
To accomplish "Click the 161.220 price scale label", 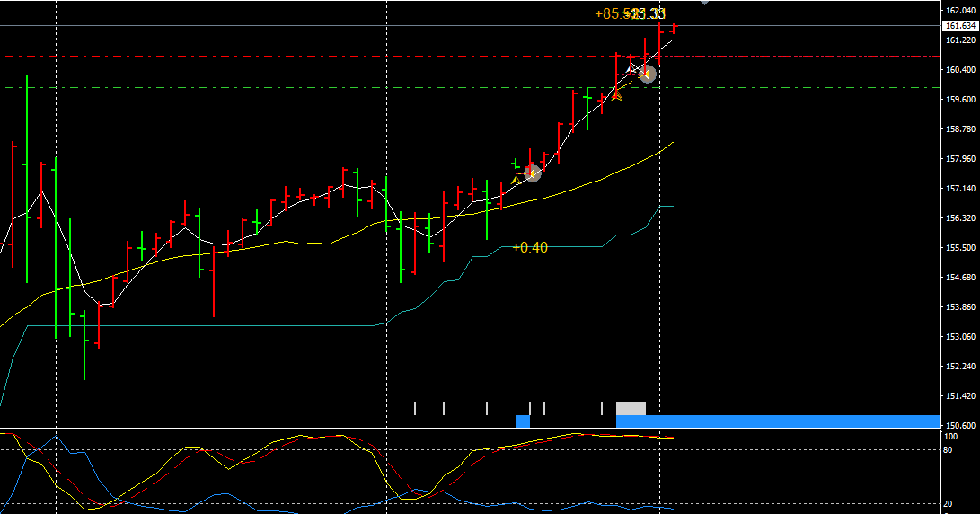I will [960, 40].
